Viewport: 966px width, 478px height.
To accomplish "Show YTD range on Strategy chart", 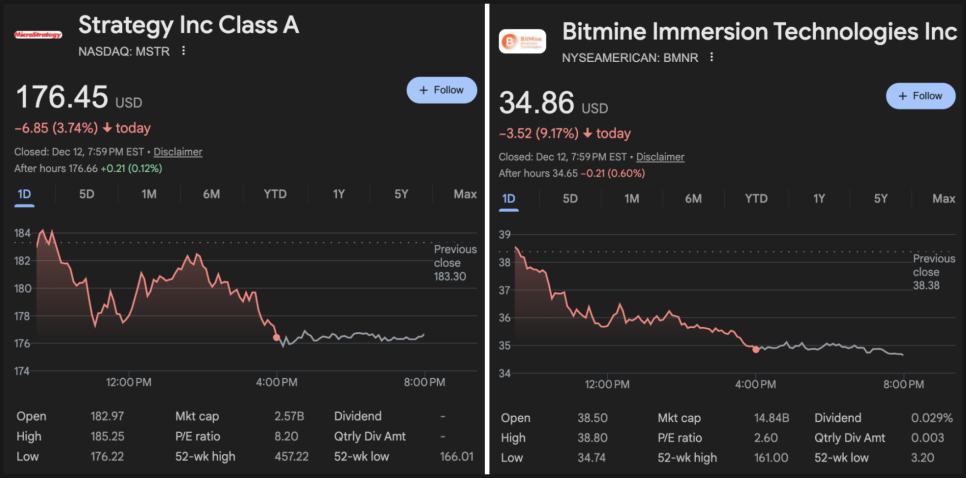I will [x=275, y=194].
